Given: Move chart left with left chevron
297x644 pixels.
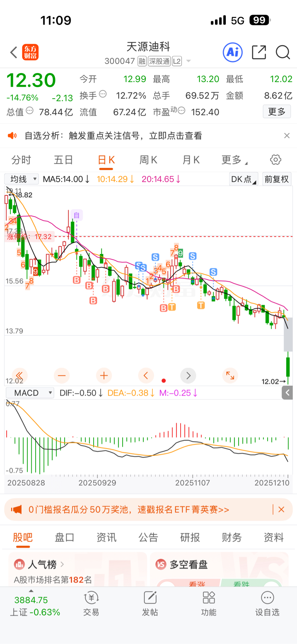Looking at the screenshot, I should pos(146,375).
